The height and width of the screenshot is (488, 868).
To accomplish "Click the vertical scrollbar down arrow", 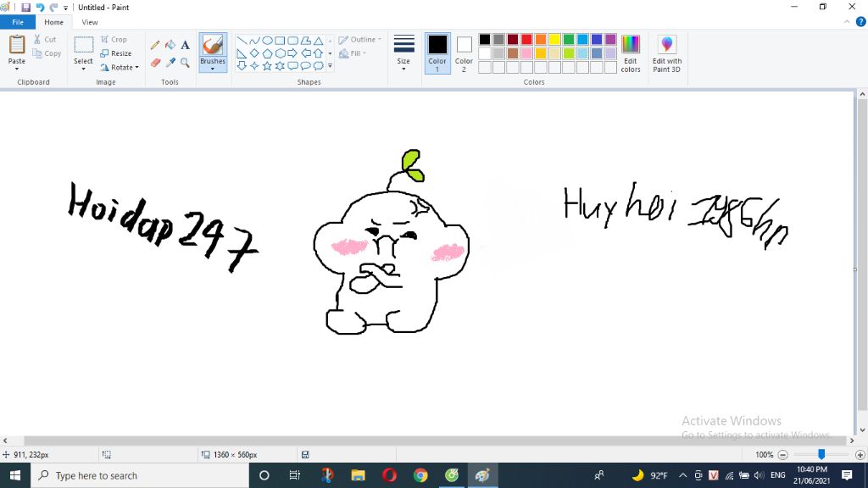I will tap(862, 430).
